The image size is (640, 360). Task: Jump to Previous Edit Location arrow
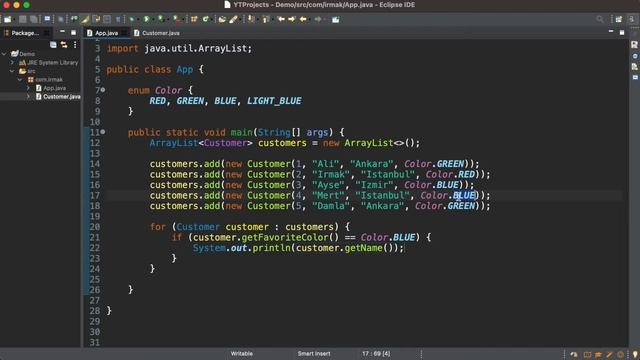[281, 19]
